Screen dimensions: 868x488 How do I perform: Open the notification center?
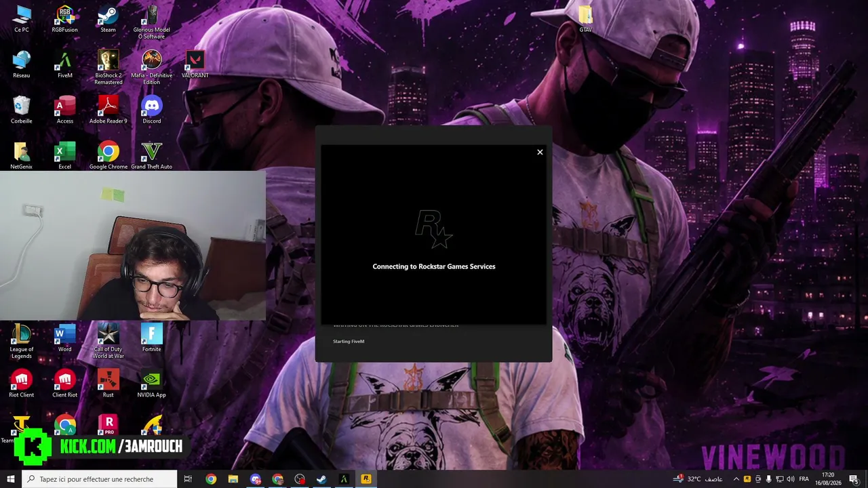[853, 479]
